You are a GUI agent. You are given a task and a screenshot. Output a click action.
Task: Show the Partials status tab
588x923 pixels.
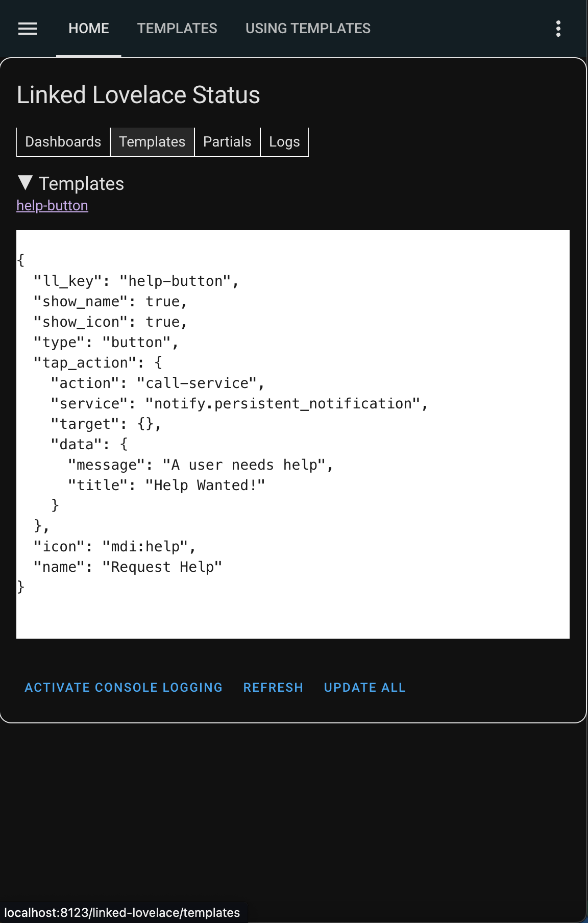[227, 142]
